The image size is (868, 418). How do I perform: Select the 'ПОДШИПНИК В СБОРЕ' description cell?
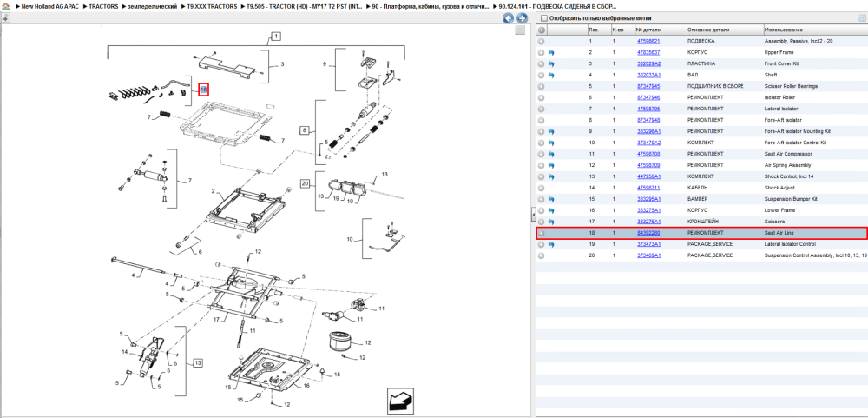pyautogui.click(x=715, y=87)
